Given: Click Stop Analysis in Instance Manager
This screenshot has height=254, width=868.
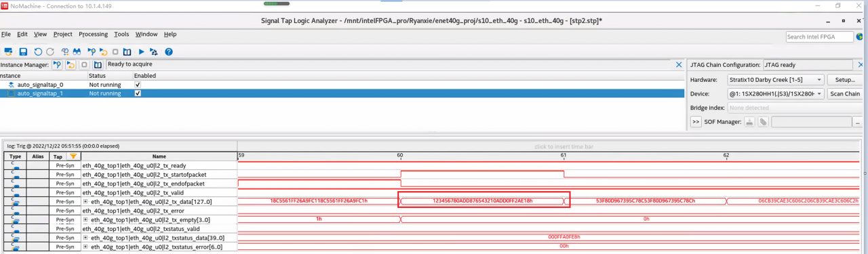Looking at the screenshot, I should coord(85,64).
